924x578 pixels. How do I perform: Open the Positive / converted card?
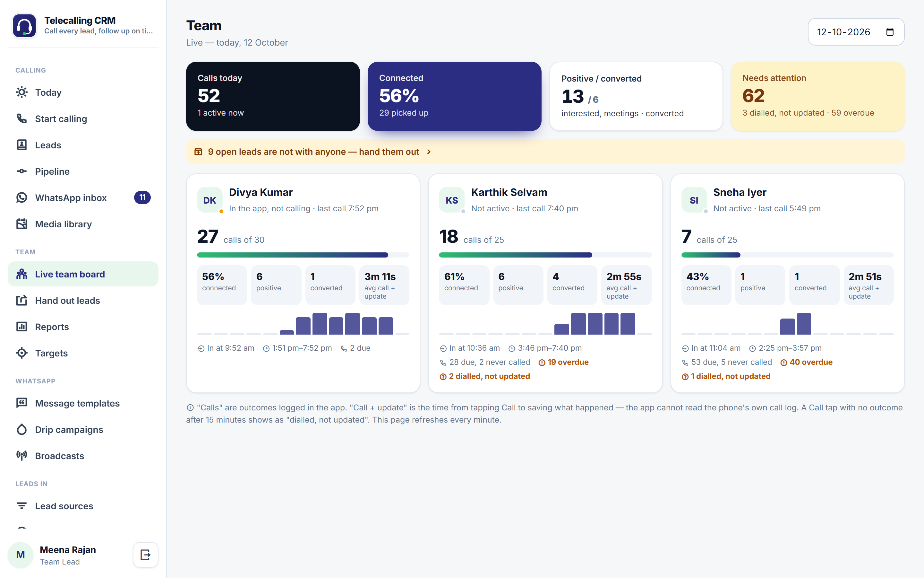(x=636, y=96)
